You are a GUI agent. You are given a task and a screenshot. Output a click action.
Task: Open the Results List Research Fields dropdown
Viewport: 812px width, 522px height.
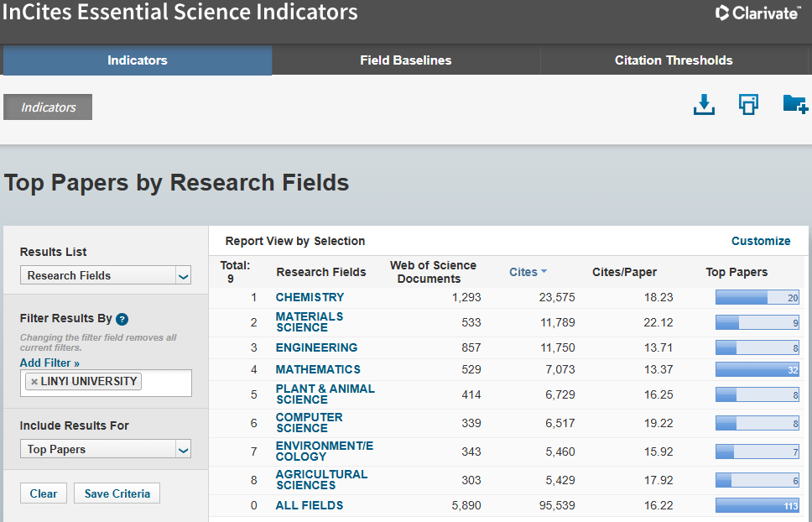pos(106,275)
